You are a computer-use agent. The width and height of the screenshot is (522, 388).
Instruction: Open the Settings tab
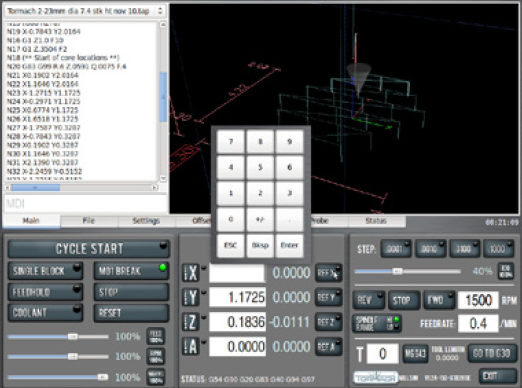(146, 221)
